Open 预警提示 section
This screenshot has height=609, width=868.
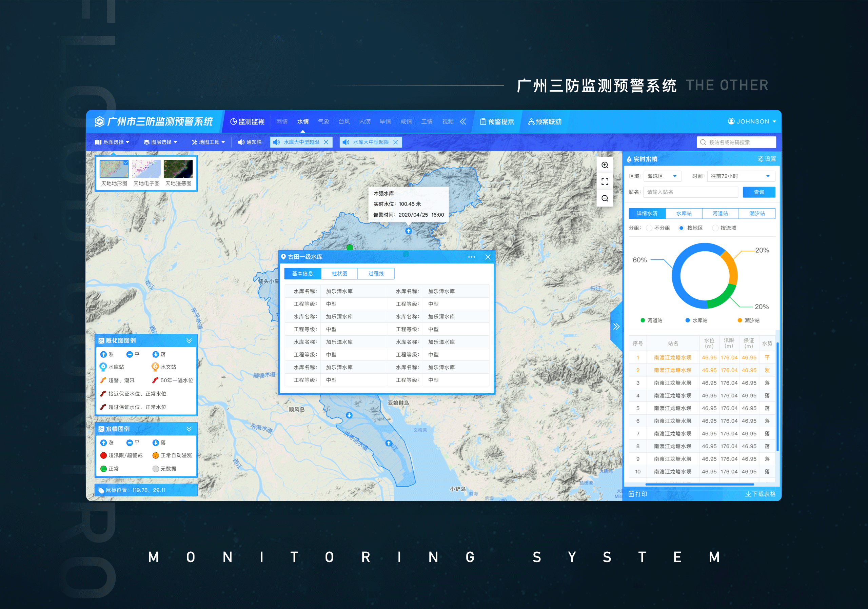point(497,122)
